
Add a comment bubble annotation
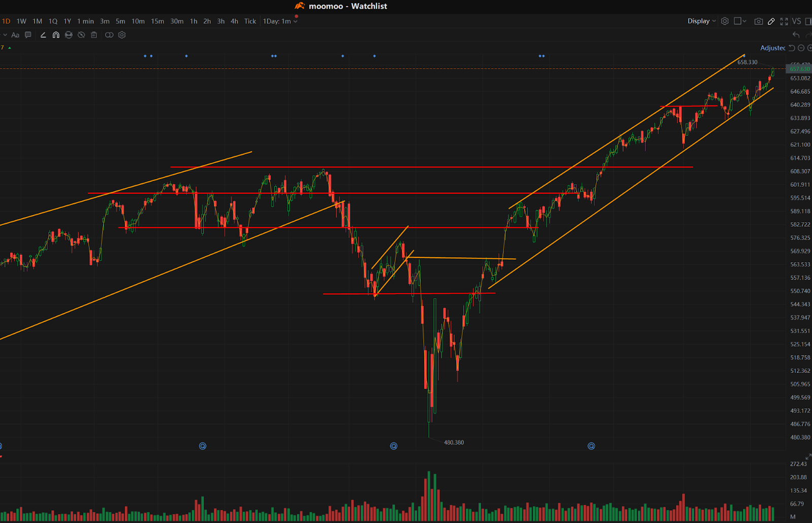tap(28, 35)
